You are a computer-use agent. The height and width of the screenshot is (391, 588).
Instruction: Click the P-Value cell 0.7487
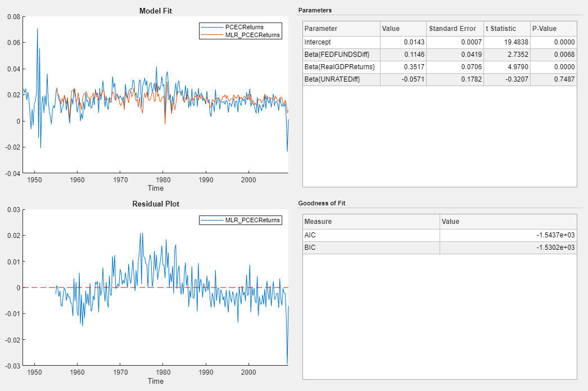[554, 79]
